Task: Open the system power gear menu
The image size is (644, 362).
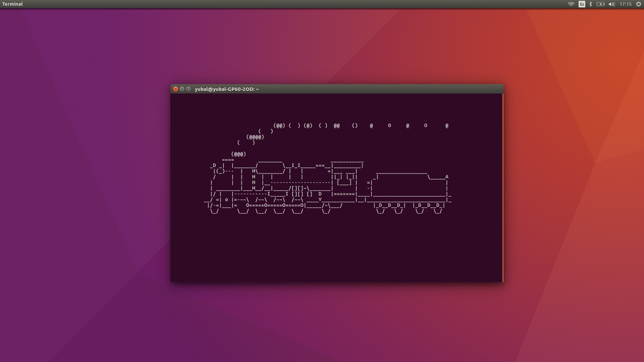Action: pos(638,4)
